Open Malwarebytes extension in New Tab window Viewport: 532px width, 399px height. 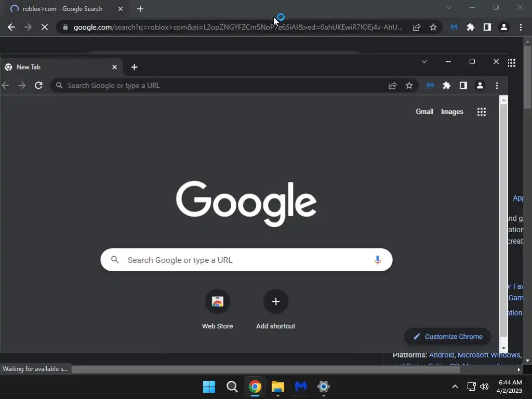(430, 86)
